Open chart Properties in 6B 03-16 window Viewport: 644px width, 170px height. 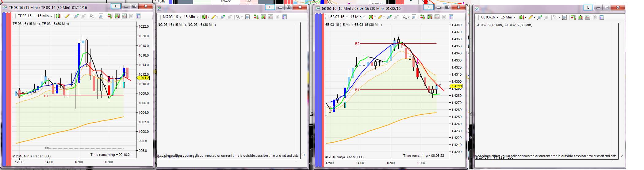[451, 17]
